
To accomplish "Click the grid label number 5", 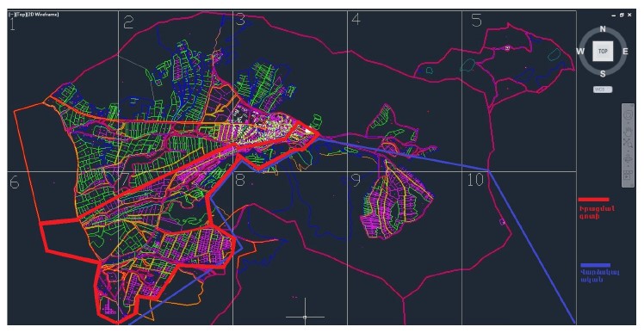I will pyautogui.click(x=476, y=21).
